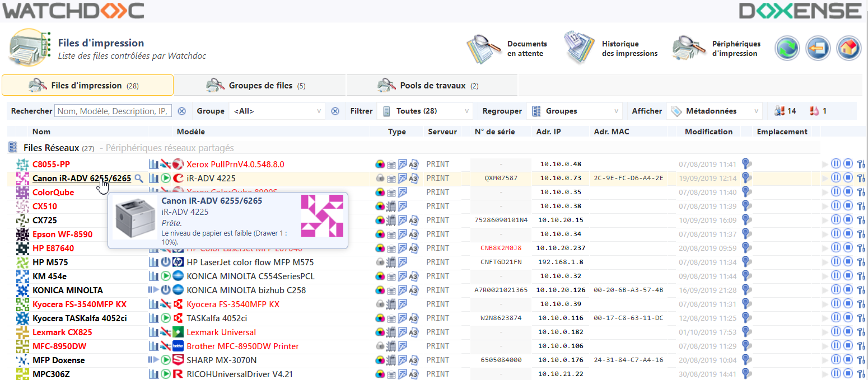Open the statistics chart icon for Kyocera FS-3540MFP KX
The height and width of the screenshot is (380, 868).
[153, 304]
